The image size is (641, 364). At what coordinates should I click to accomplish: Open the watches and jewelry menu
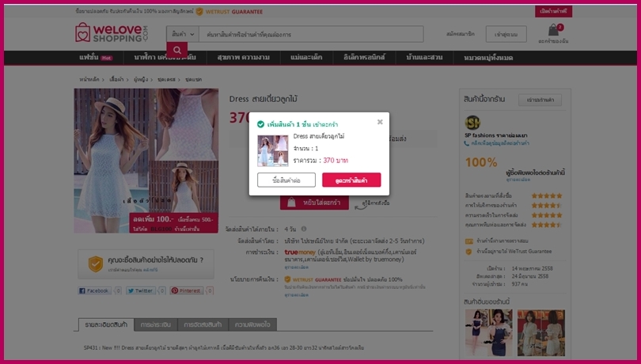pos(165,58)
